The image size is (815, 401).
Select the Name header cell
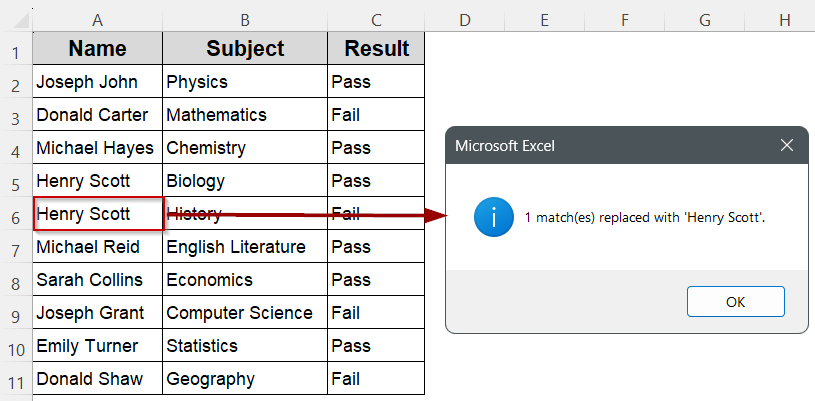coord(97,49)
